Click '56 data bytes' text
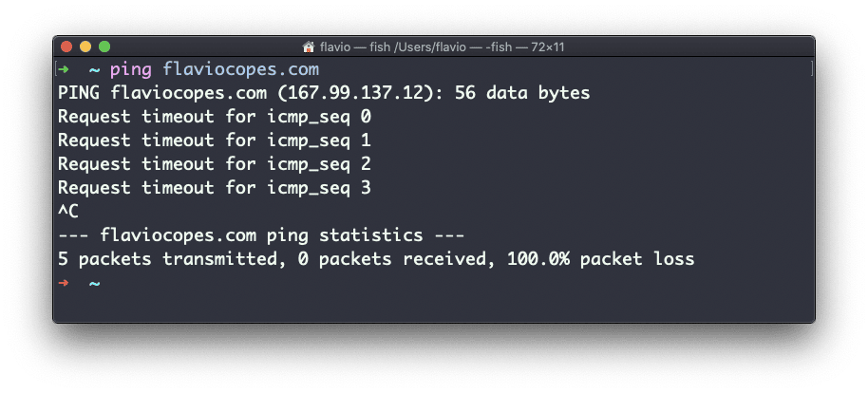Screen dimensions: 868x393 pyautogui.click(x=522, y=93)
